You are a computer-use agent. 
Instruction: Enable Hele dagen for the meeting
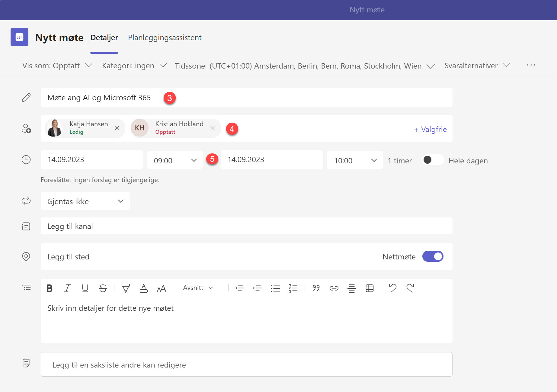click(432, 160)
